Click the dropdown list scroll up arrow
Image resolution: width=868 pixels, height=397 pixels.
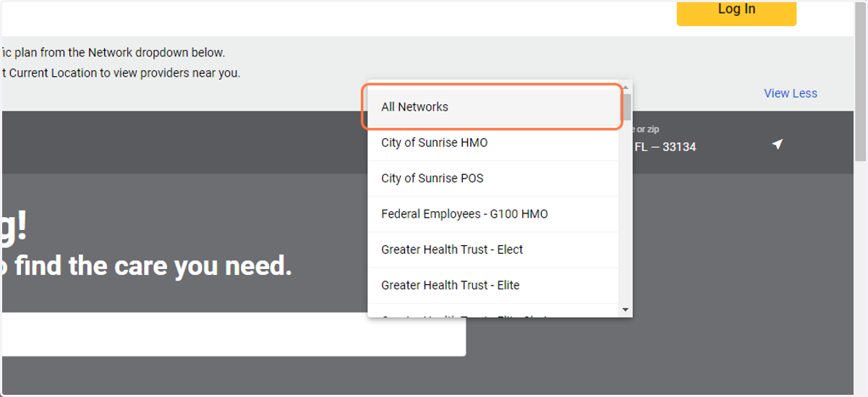pyautogui.click(x=626, y=86)
